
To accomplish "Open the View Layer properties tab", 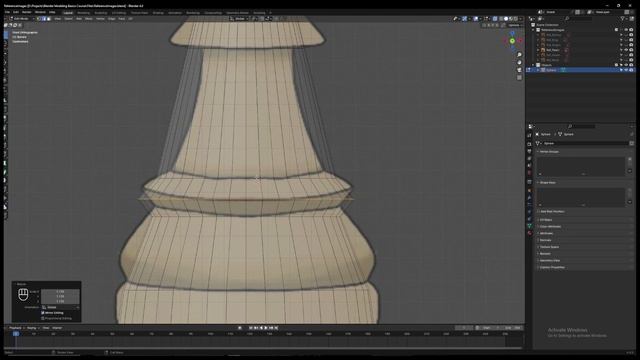I will (x=529, y=158).
